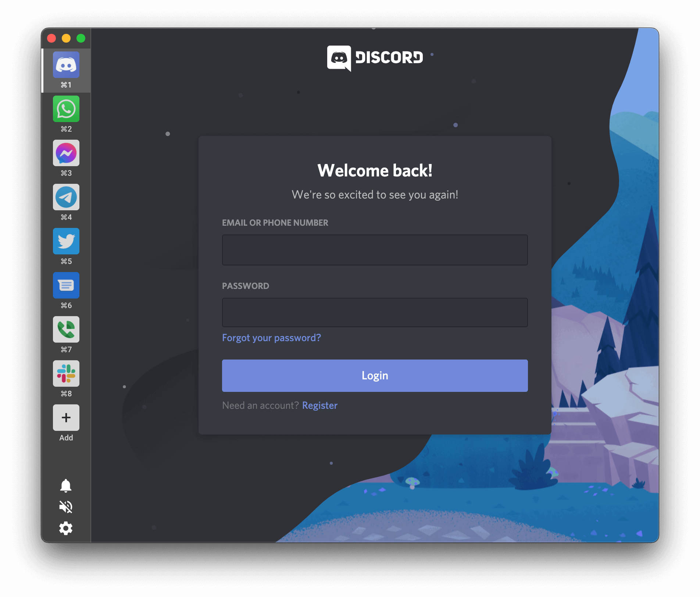700x597 pixels.
Task: Click the 'EMAIL OR PHONE NUMBER' label
Action: 275,223
